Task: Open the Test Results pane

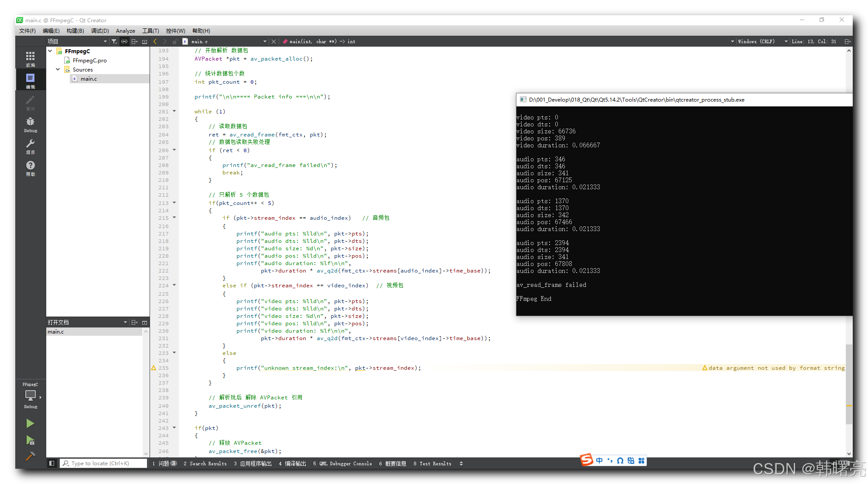Action: pyautogui.click(x=432, y=464)
